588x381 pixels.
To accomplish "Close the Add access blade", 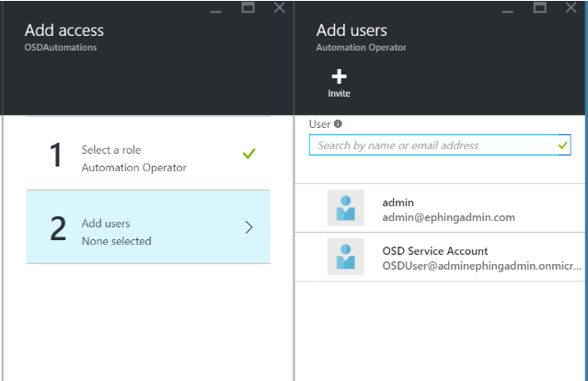I will [280, 7].
